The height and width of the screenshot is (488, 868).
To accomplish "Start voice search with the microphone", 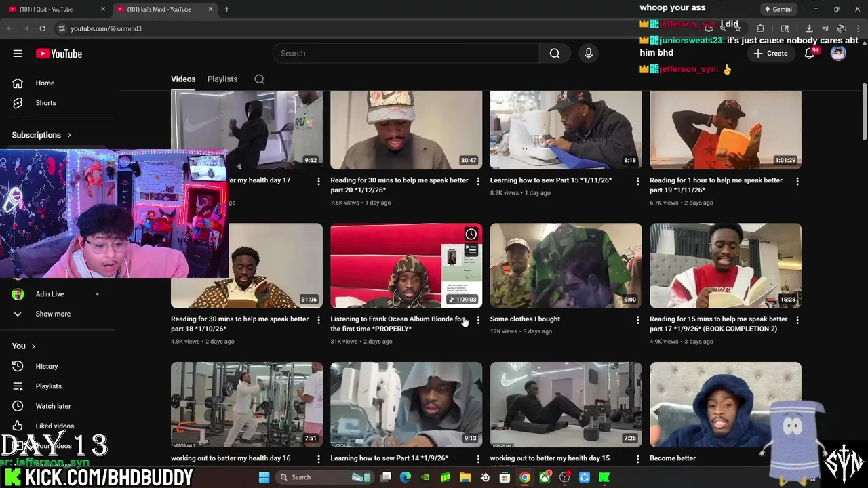I will point(588,54).
